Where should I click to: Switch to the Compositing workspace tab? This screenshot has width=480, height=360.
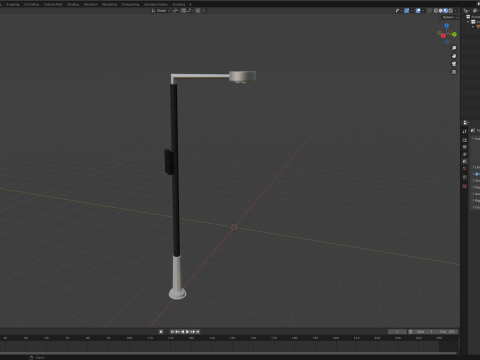point(130,4)
